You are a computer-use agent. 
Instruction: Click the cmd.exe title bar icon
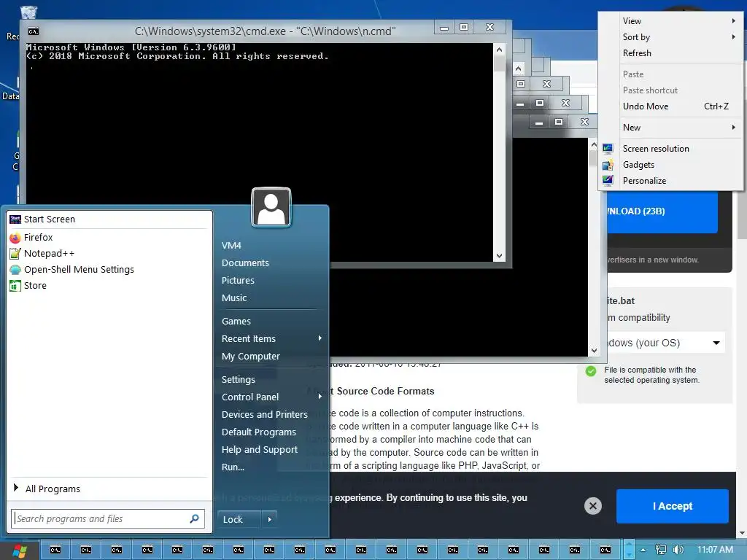click(x=34, y=31)
